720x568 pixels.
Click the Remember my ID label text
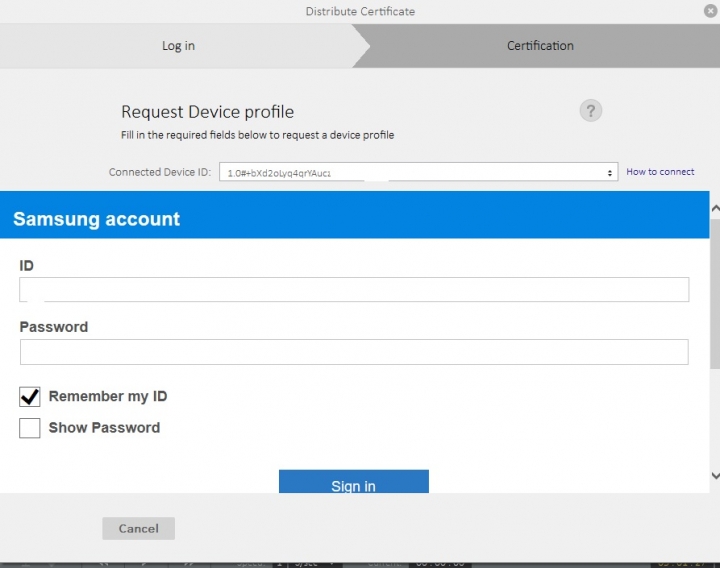pyautogui.click(x=108, y=397)
